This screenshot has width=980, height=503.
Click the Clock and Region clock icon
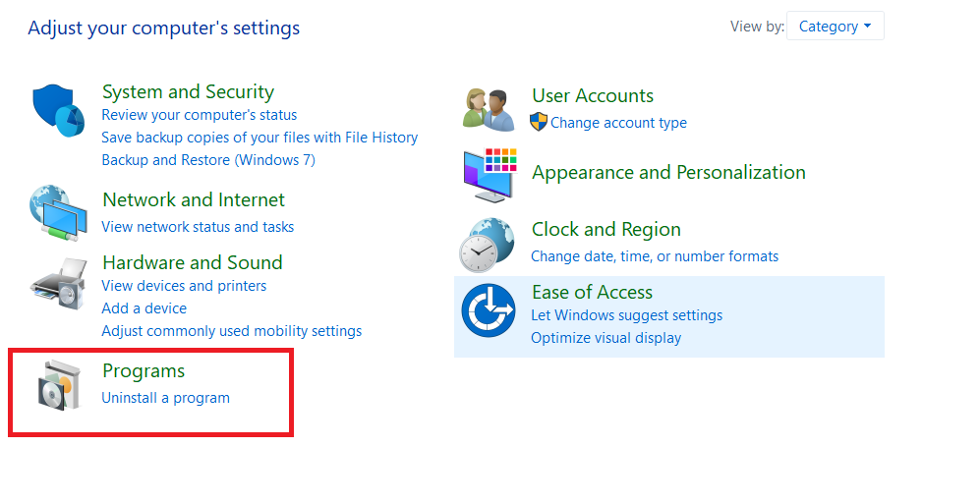488,245
